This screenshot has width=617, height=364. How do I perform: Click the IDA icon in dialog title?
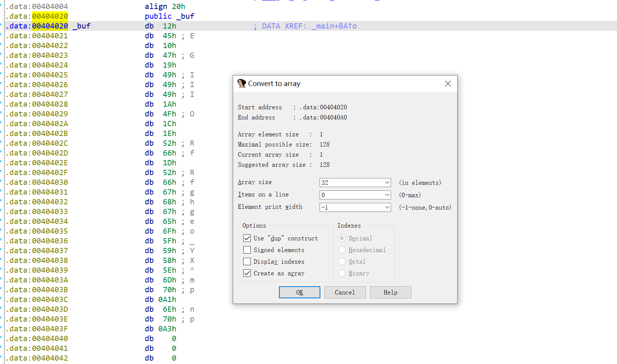click(241, 83)
